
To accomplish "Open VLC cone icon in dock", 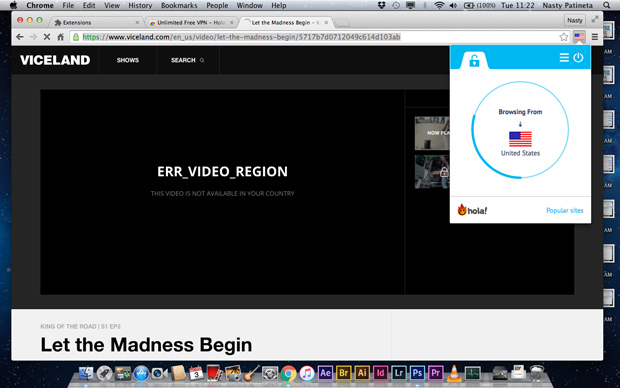I will pos(454,373).
